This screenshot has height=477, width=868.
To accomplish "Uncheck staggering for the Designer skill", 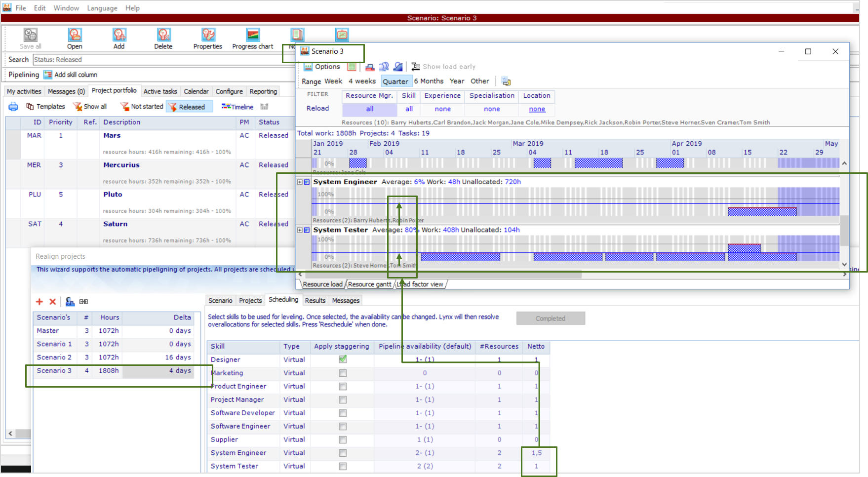I will 343,359.
